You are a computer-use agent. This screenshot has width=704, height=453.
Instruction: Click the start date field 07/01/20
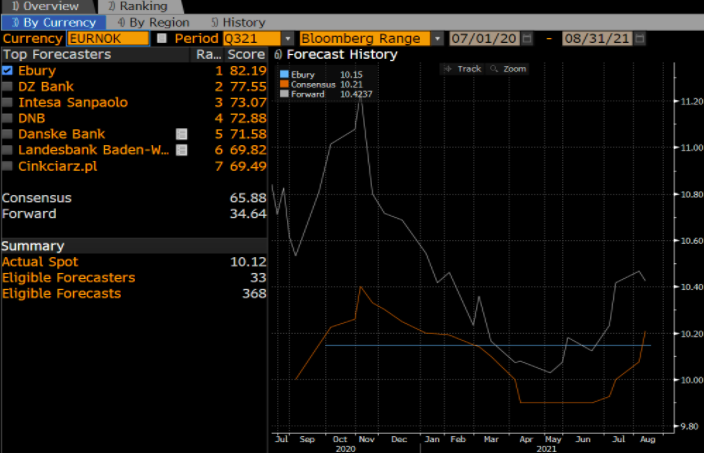(x=484, y=38)
